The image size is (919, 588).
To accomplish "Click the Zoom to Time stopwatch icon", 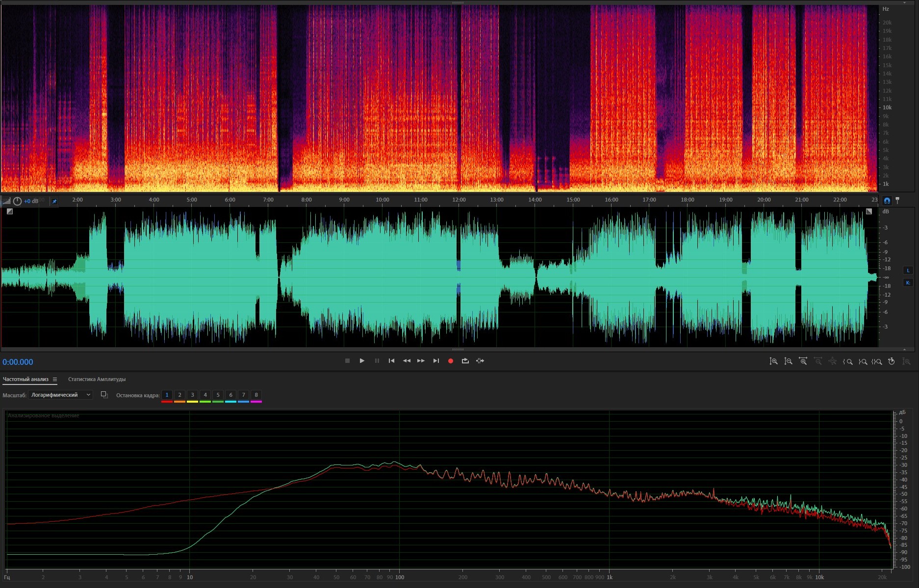I will coord(892,361).
